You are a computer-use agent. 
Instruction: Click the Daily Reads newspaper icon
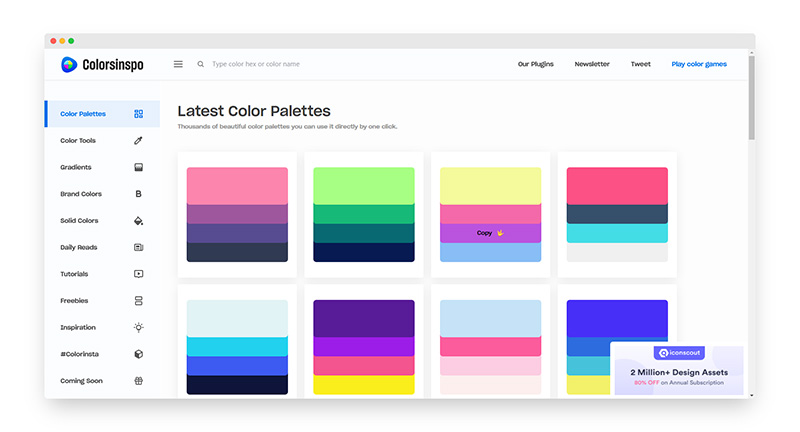[138, 247]
